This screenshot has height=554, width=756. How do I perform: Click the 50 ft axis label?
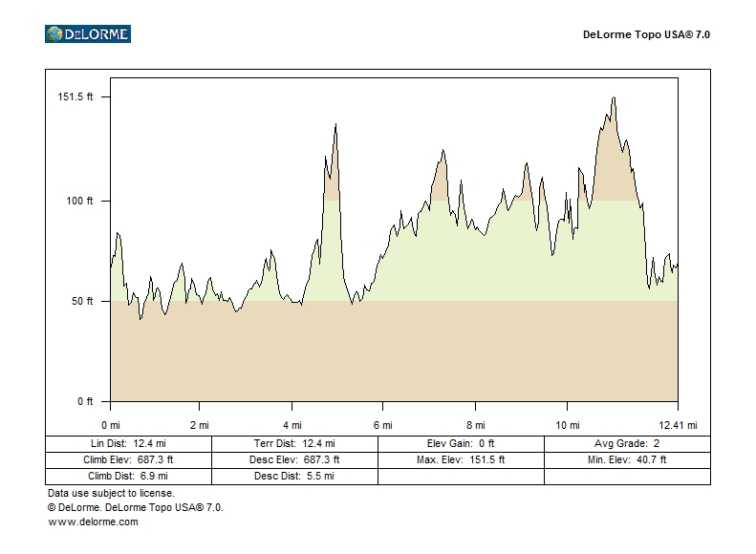coord(83,301)
